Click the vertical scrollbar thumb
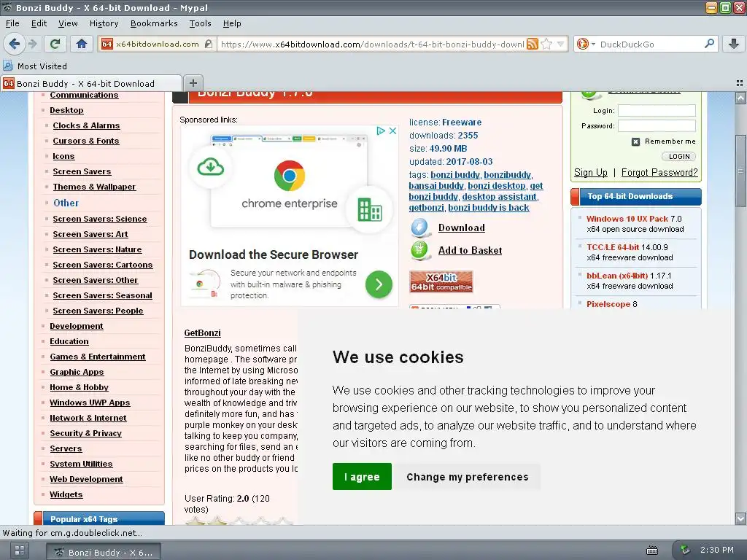Viewport: 747px width, 560px height. (x=740, y=171)
